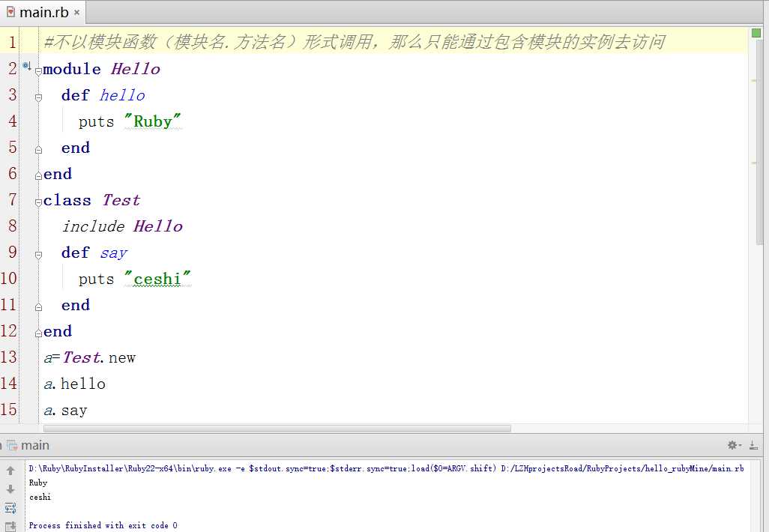Click the second yellow warning stripe mark
The image size is (769, 532).
tap(755, 163)
